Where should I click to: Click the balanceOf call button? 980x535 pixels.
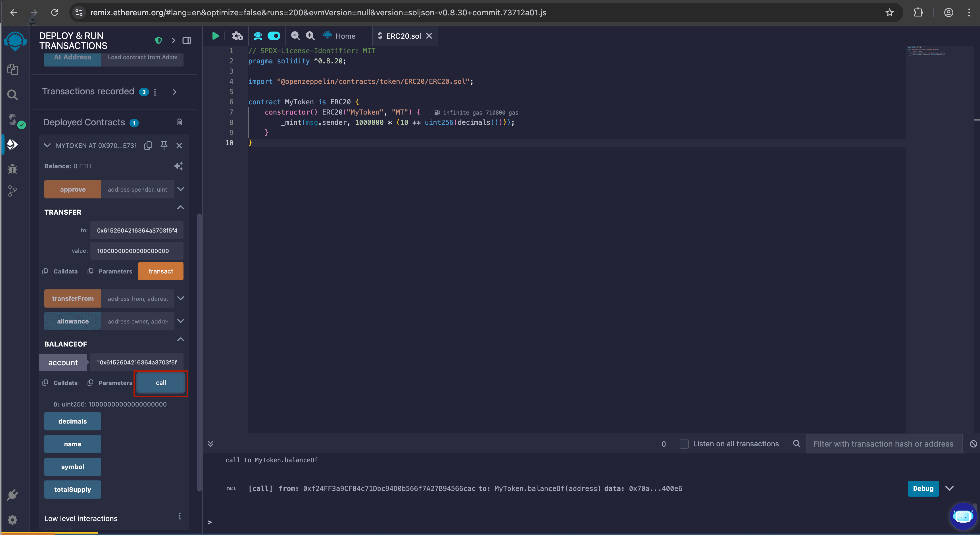160,383
